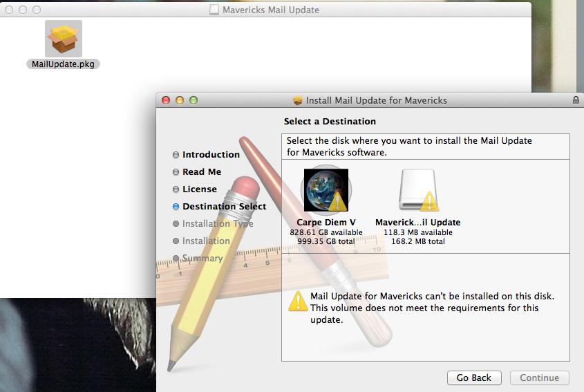Click the Read Me step
This screenshot has width=584, height=392.
tap(197, 171)
